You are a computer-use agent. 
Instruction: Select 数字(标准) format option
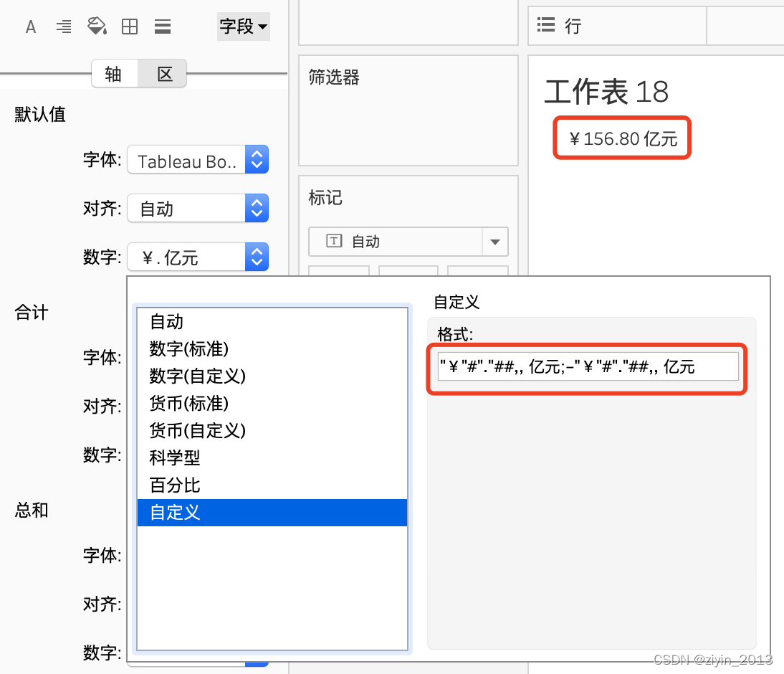point(272,348)
